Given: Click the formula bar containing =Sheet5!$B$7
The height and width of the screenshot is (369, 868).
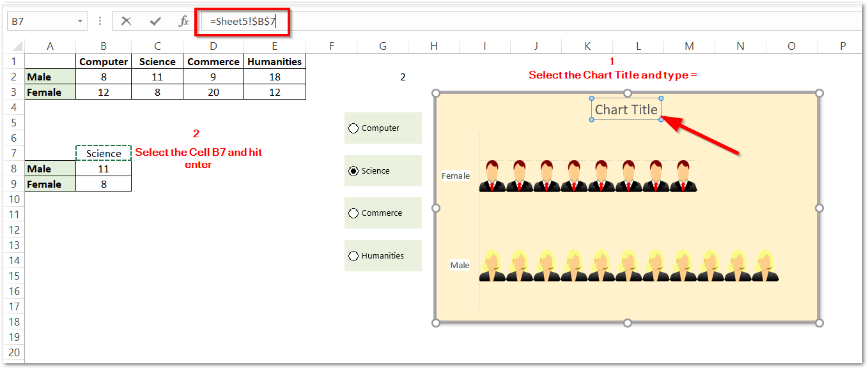Looking at the screenshot, I should (243, 20).
